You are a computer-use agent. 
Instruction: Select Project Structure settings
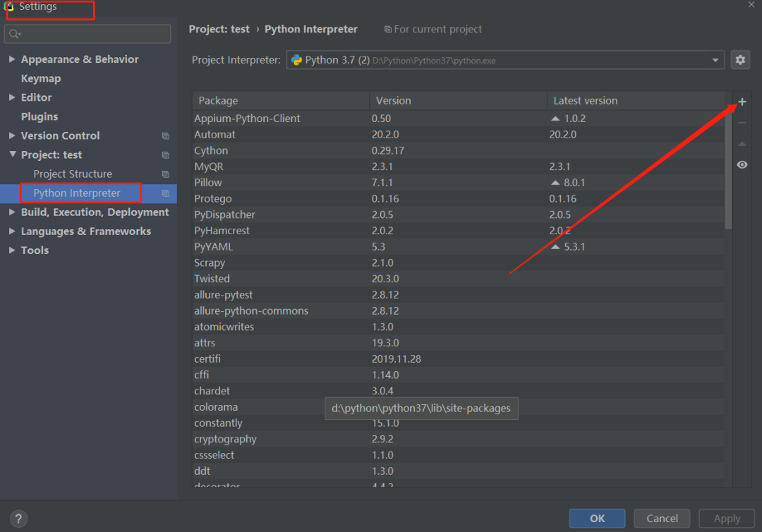pos(73,174)
